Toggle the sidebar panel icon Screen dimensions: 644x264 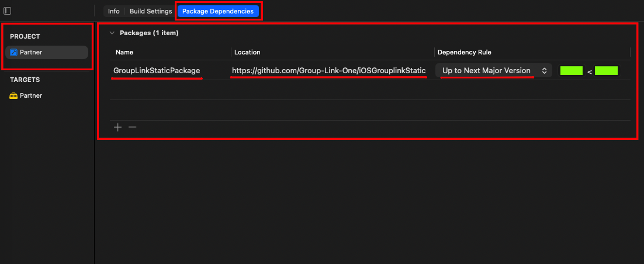pos(7,11)
